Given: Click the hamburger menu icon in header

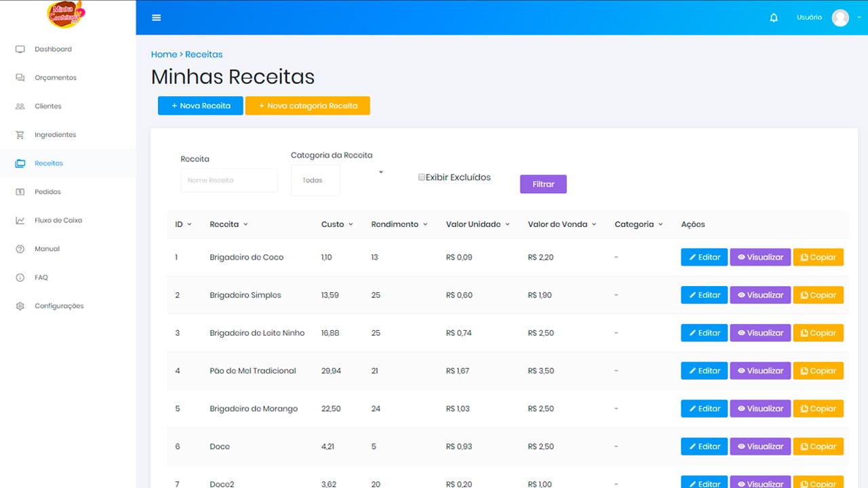Looking at the screenshot, I should pyautogui.click(x=157, y=18).
